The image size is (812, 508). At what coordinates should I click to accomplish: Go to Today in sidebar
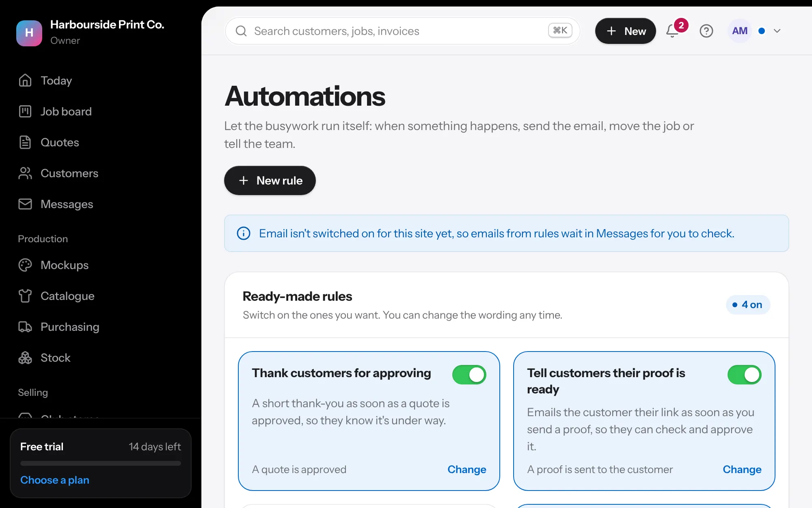pyautogui.click(x=101, y=80)
